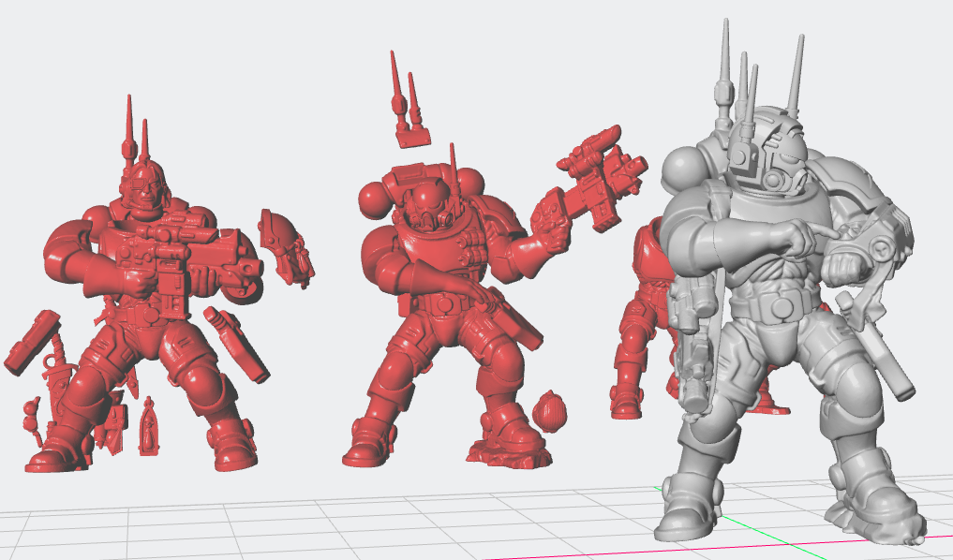
Task: Select the detached helmet part beside left marine
Action: coord(286,247)
